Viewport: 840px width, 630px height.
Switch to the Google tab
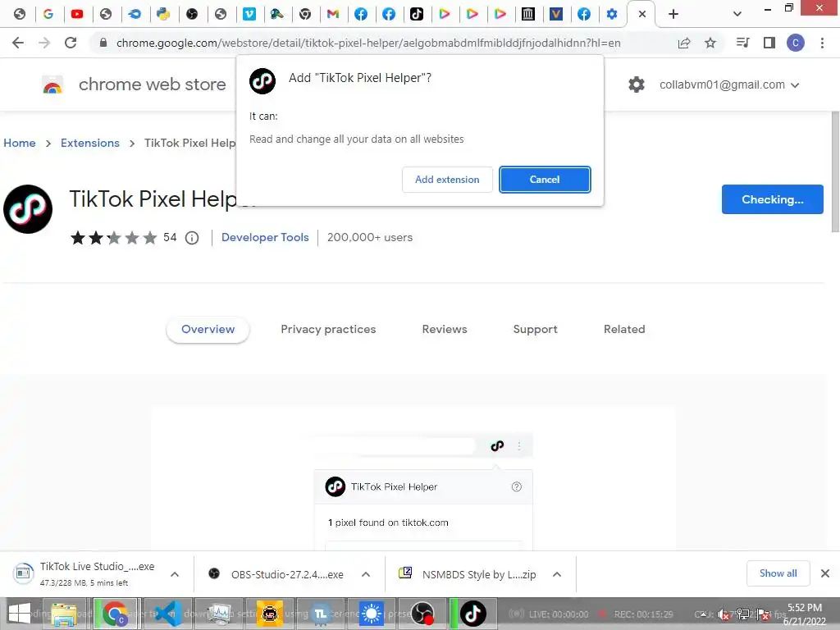coord(48,14)
